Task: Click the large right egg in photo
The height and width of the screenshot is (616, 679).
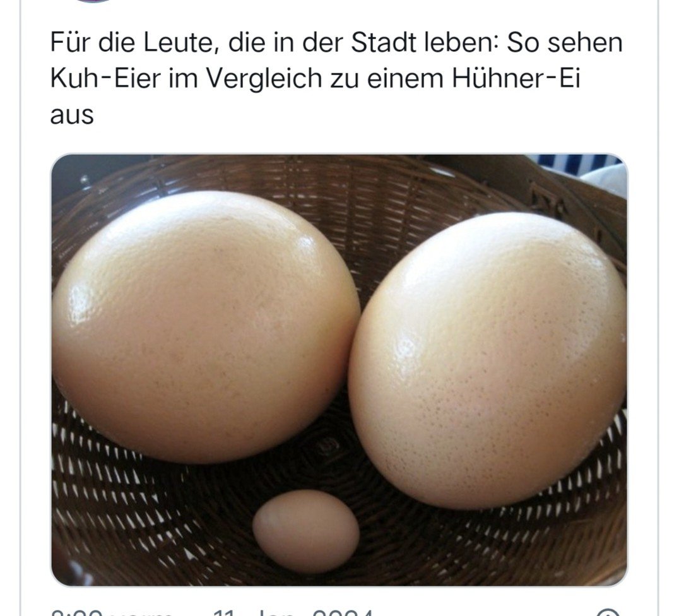Action: (487, 360)
